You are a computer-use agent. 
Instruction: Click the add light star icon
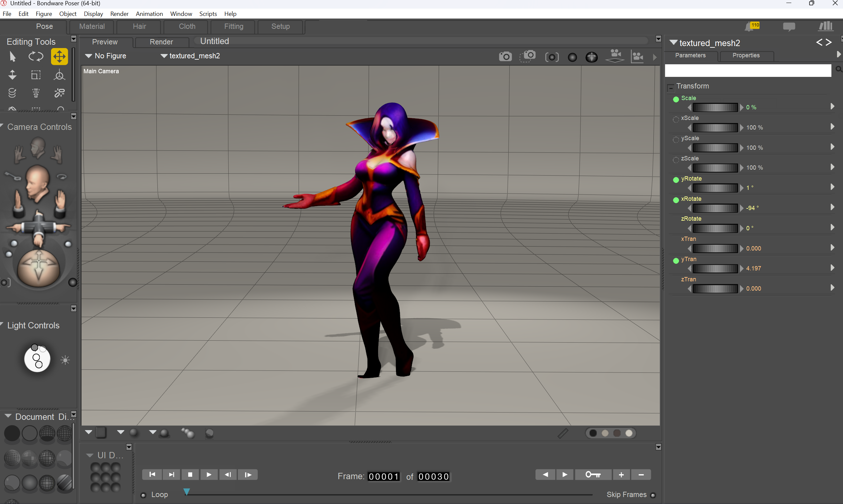click(x=65, y=360)
